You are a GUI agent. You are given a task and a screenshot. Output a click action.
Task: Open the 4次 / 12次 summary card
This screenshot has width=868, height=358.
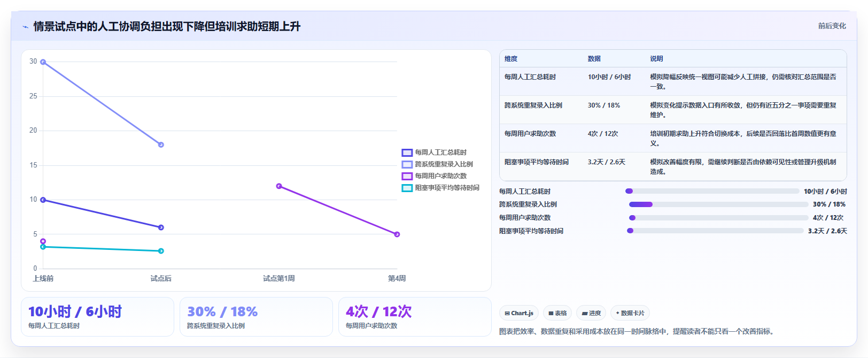[x=415, y=317]
